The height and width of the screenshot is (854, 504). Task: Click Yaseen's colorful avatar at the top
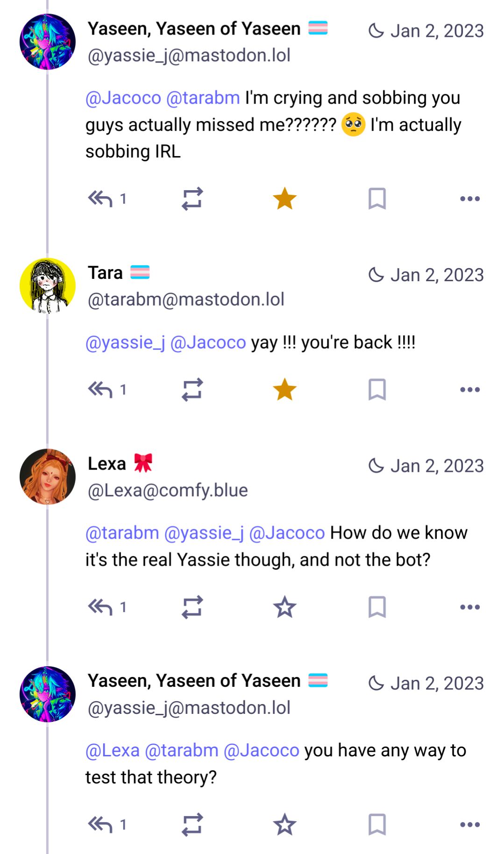pyautogui.click(x=47, y=41)
